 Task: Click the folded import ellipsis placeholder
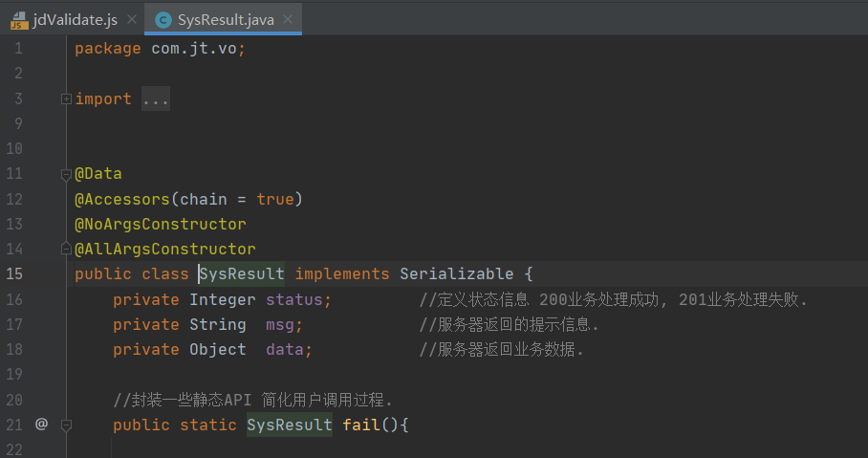156,99
